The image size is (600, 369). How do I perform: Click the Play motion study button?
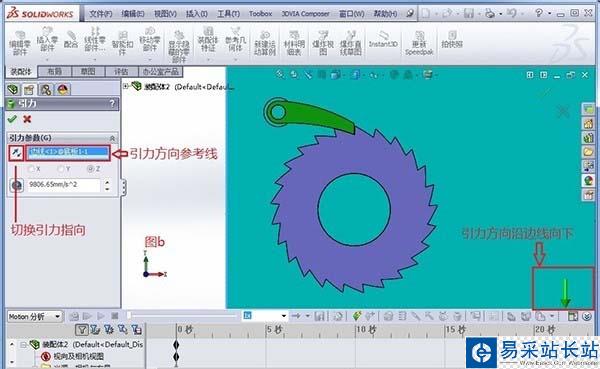click(101, 316)
